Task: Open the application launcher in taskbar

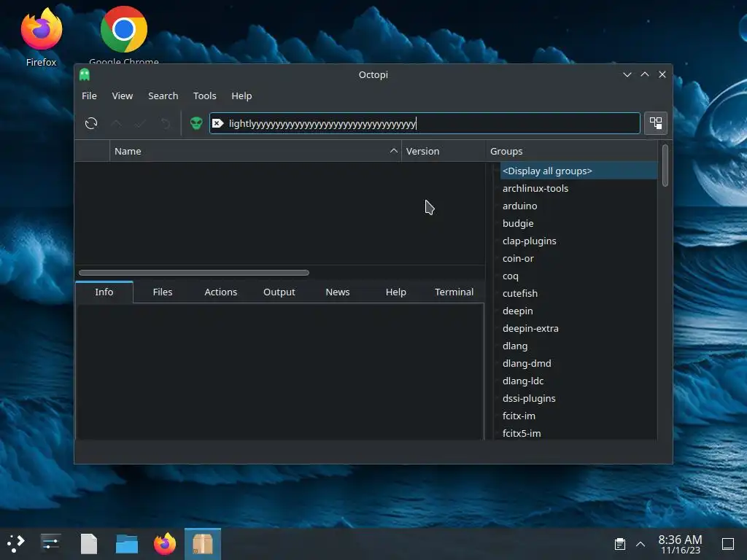Action: click(x=16, y=543)
